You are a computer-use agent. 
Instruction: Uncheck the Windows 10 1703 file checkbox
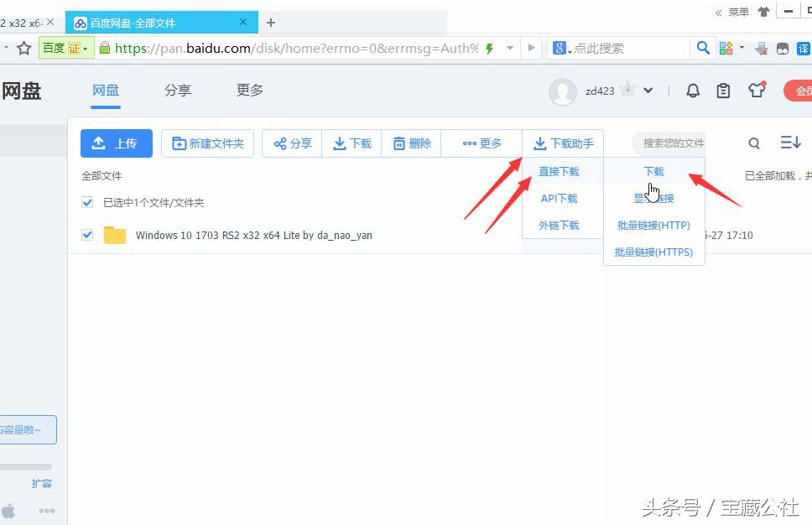(x=87, y=235)
